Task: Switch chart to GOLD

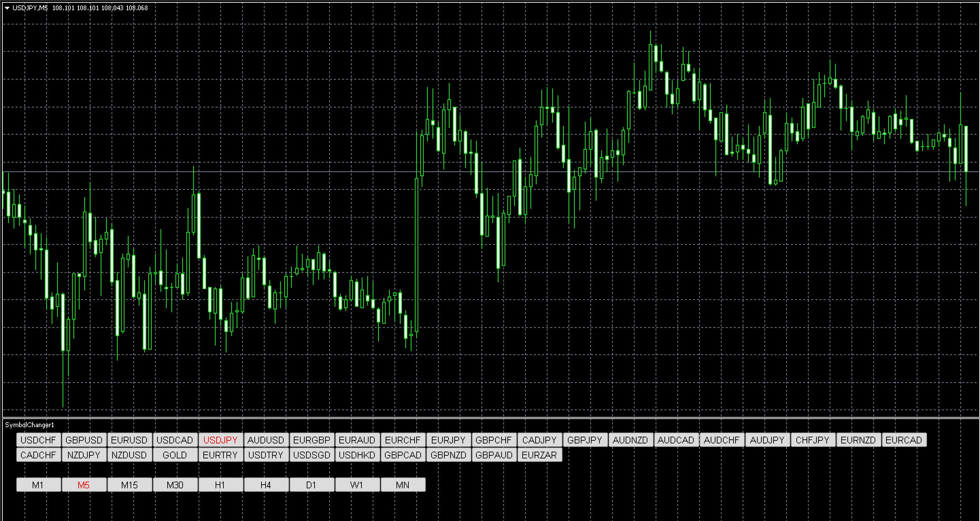Action: (175, 455)
